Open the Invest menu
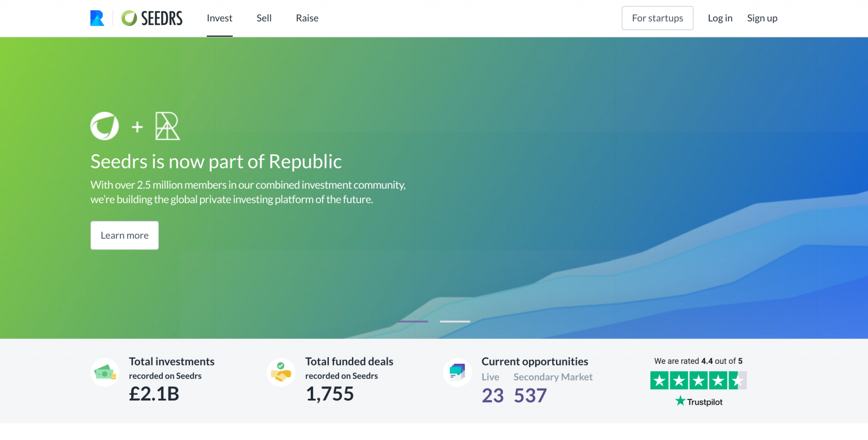Viewport: 868px width, 440px height. coord(219,18)
